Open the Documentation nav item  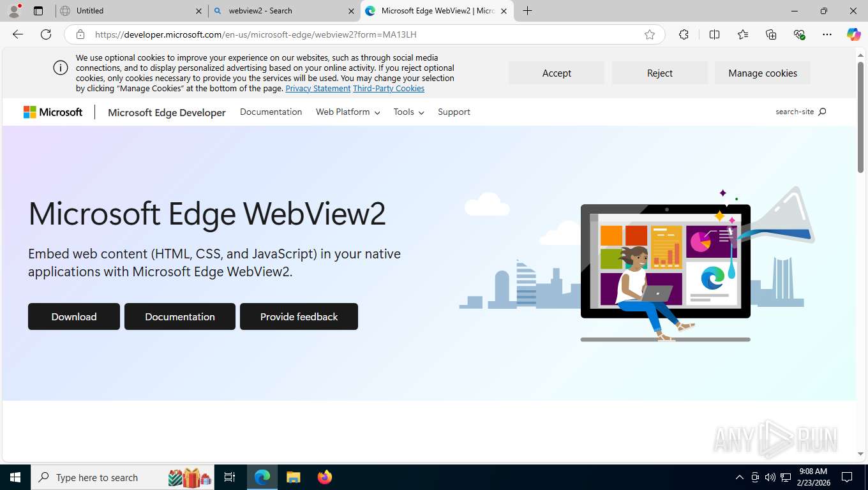pyautogui.click(x=271, y=112)
